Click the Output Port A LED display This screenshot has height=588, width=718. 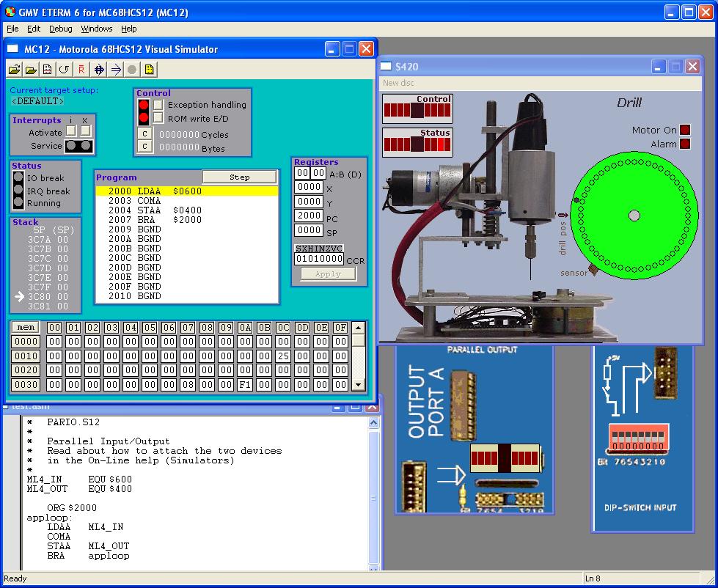point(507,457)
